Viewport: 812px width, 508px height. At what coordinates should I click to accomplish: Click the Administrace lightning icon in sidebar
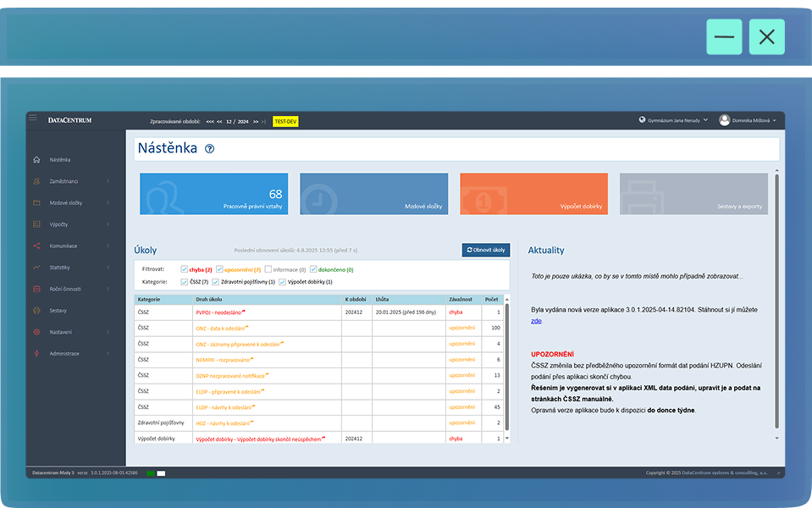36,353
